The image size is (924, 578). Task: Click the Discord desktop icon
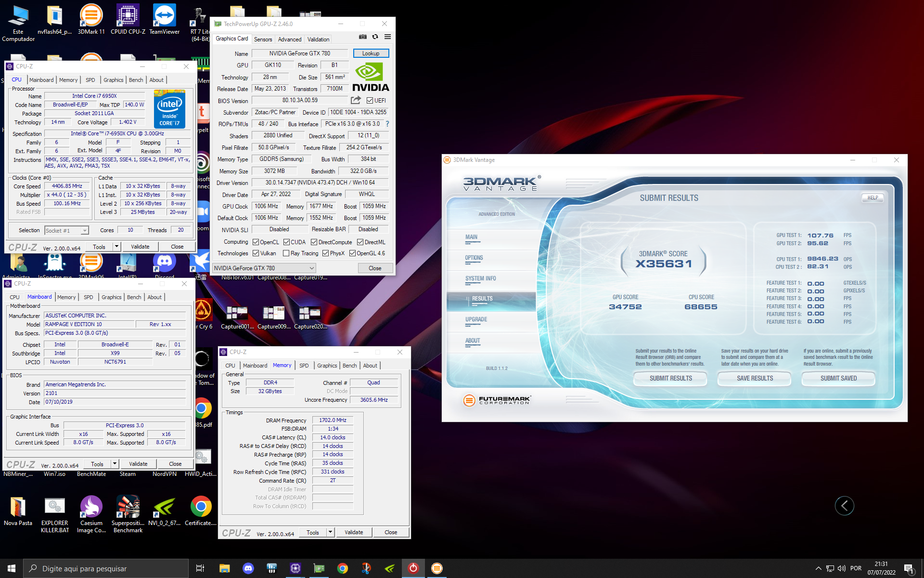165,264
